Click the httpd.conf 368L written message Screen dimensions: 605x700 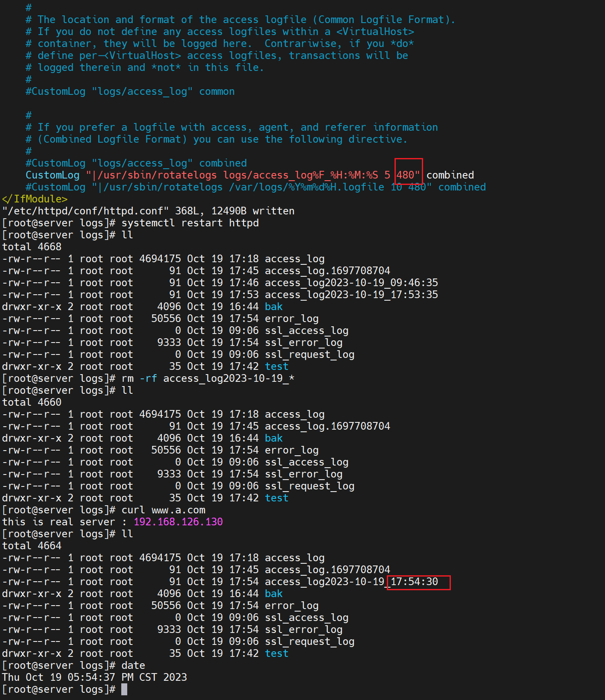tap(148, 211)
